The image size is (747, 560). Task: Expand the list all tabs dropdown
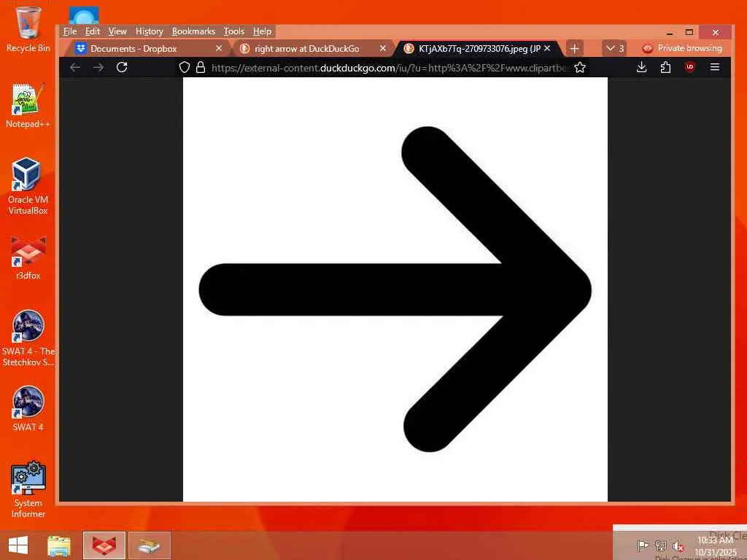(614, 48)
